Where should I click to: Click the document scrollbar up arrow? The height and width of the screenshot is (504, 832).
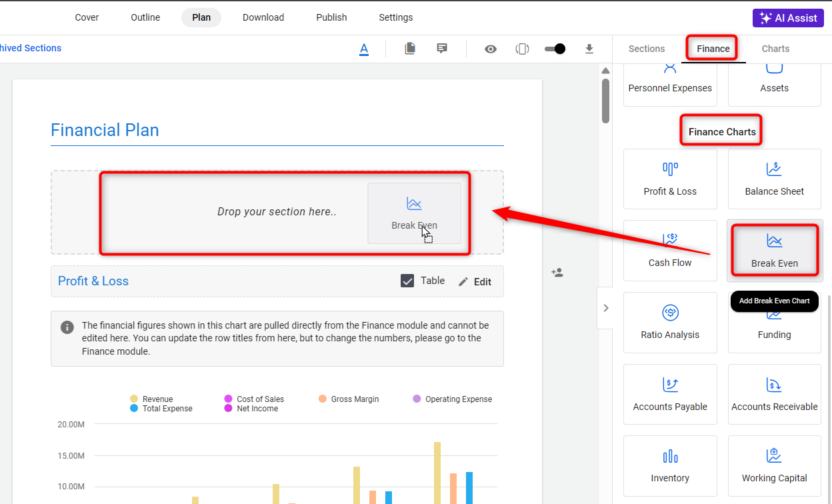605,71
